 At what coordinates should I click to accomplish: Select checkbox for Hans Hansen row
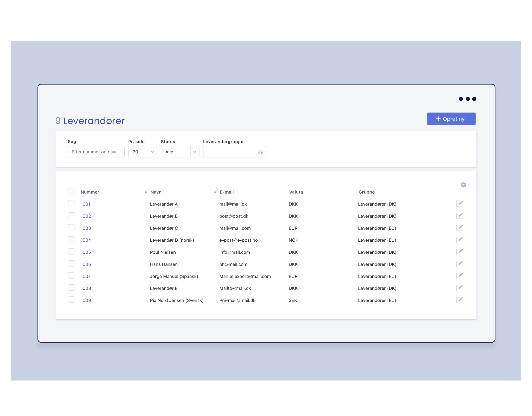pos(71,264)
